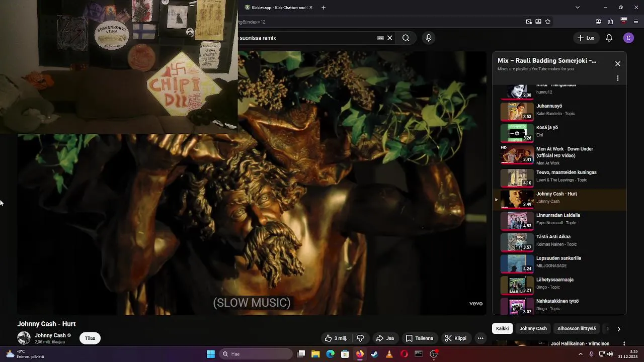The image size is (644, 362).
Task: Open options for Joel Hallikainen - Viimeinen
Action: [x=624, y=344]
